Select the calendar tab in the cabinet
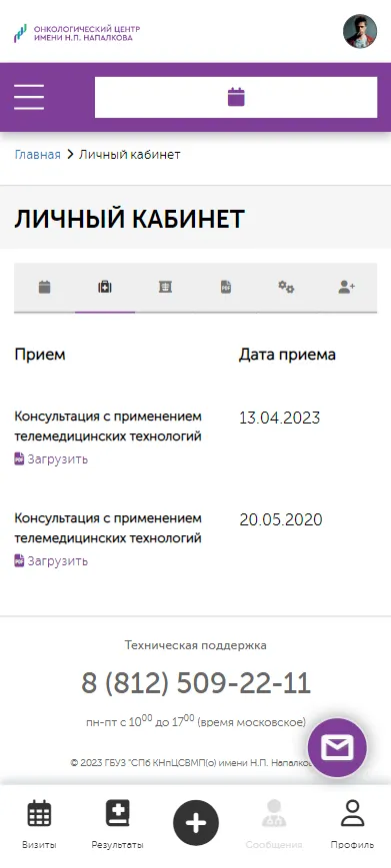The width and height of the screenshot is (391, 868). [44, 288]
